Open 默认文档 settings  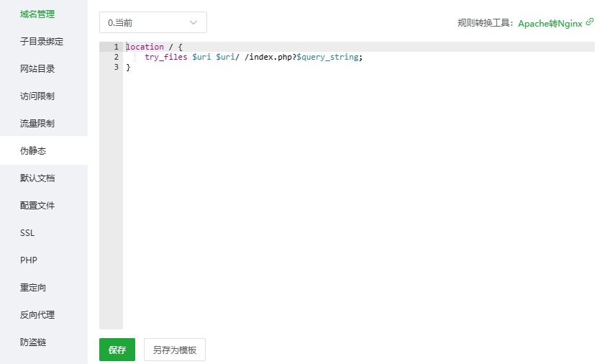coord(37,178)
